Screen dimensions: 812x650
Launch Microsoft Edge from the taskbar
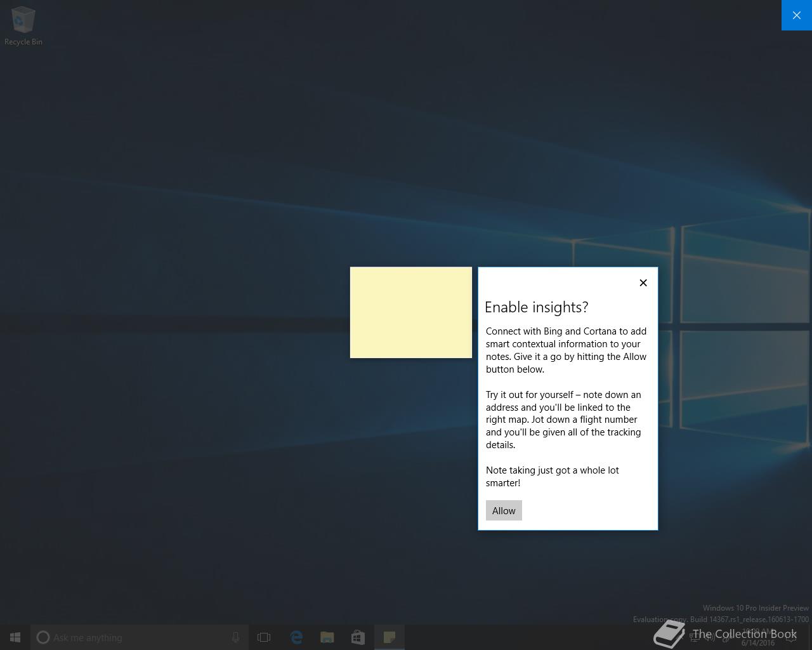click(296, 637)
